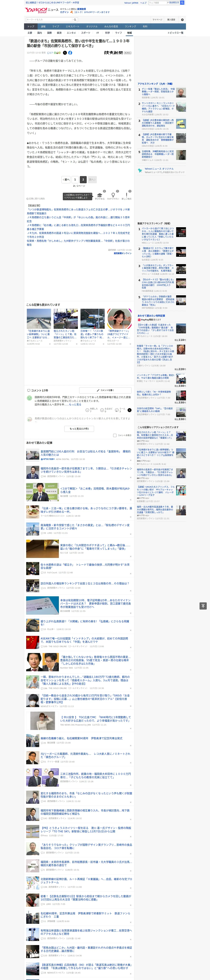Share the article on X
The image size is (210, 980).
pos(65,53)
